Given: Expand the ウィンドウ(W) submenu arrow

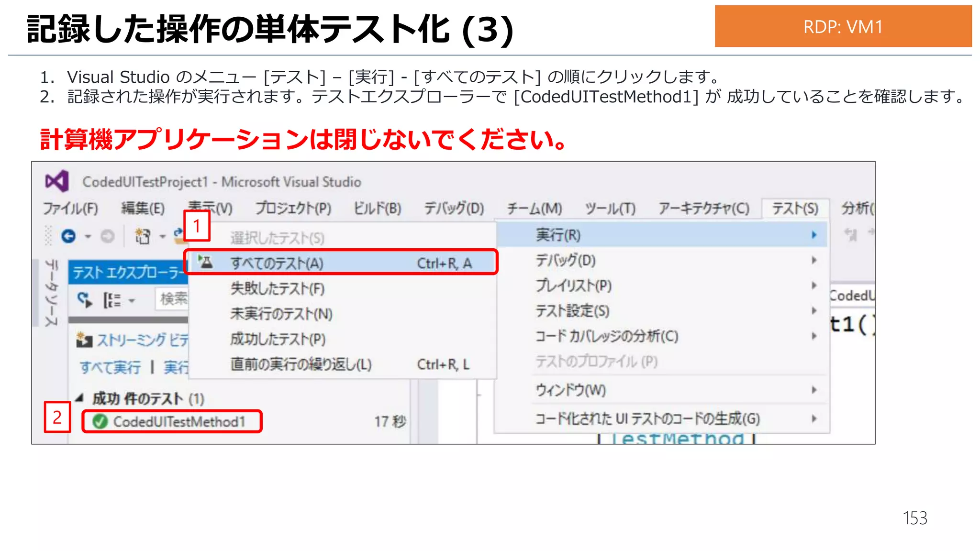Looking at the screenshot, I should click(x=814, y=390).
